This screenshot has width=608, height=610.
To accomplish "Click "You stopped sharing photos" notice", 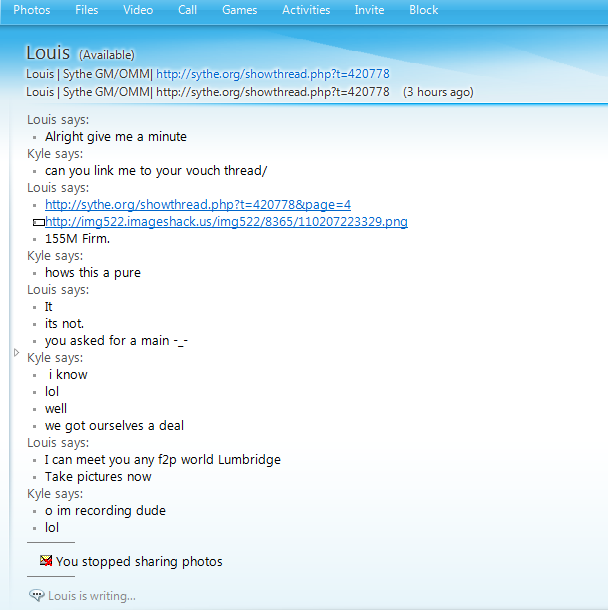I will click(139, 561).
